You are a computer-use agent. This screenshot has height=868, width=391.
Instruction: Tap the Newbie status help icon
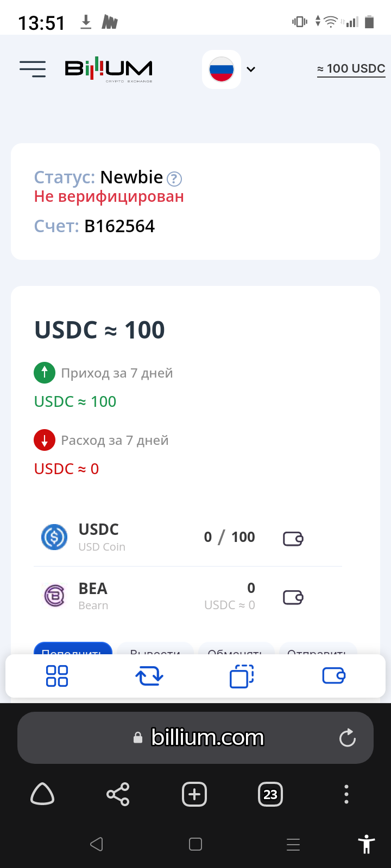pyautogui.click(x=174, y=178)
